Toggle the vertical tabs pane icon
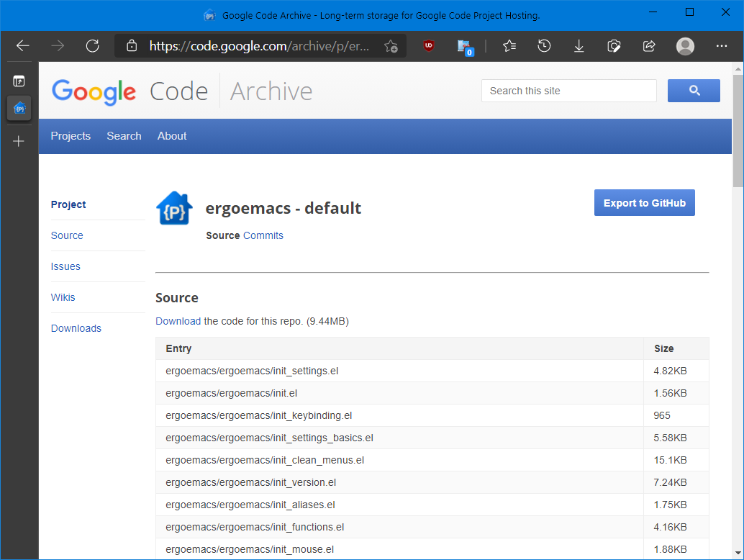 (19, 81)
